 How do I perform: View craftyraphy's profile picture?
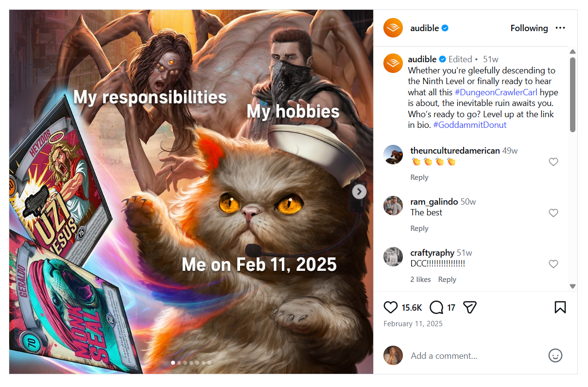click(393, 257)
